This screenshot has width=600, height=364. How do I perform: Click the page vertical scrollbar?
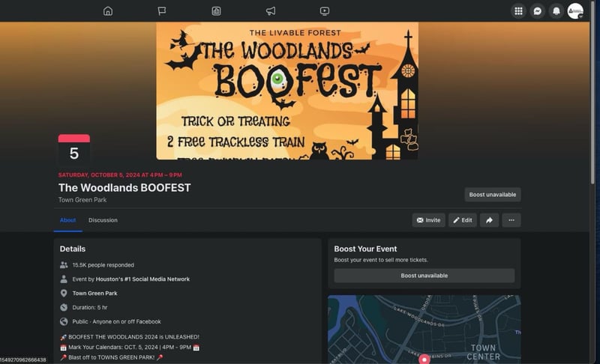pos(592,91)
